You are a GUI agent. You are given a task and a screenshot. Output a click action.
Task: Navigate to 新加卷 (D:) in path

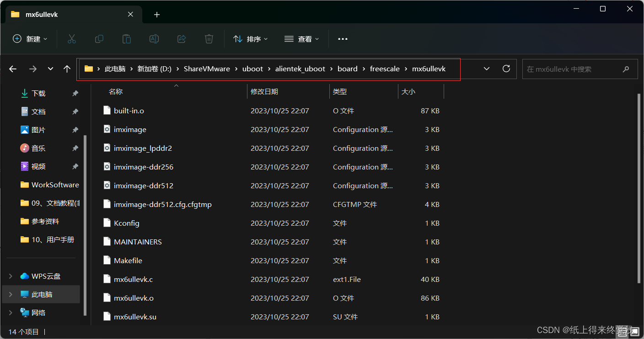coord(154,69)
